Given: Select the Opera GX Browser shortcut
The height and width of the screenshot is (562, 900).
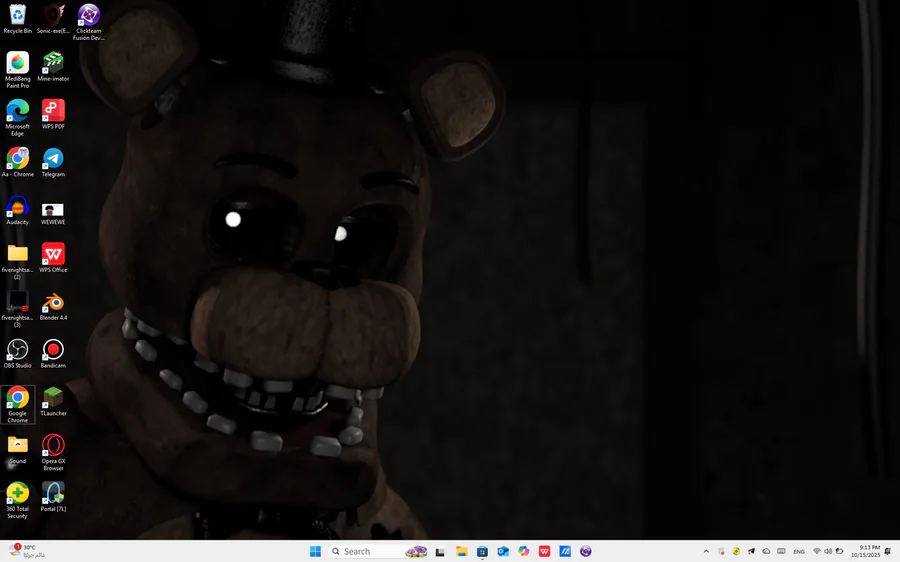Looking at the screenshot, I should point(53,452).
